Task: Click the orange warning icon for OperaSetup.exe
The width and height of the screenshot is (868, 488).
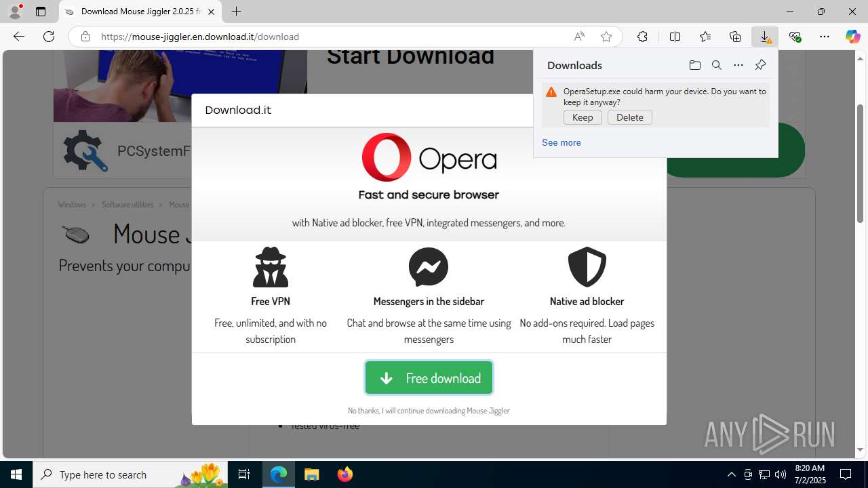Action: click(551, 91)
